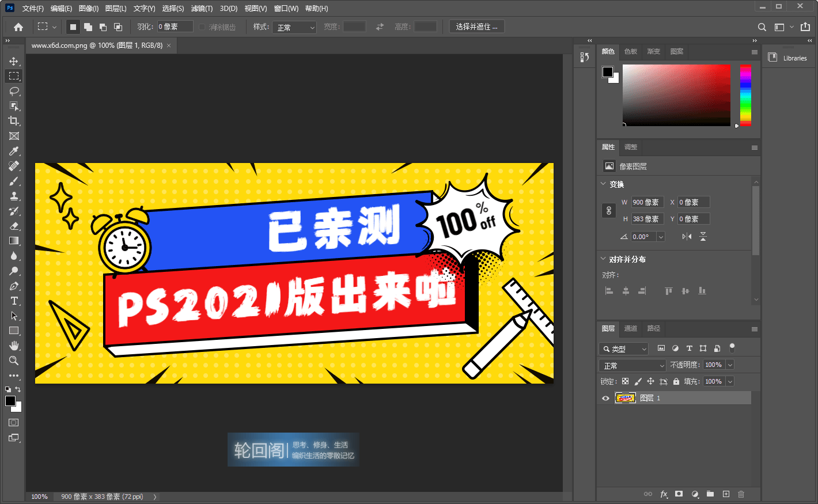Screen dimensions: 818x504
Task: Toggle the width-height link in Properties
Action: coord(609,210)
